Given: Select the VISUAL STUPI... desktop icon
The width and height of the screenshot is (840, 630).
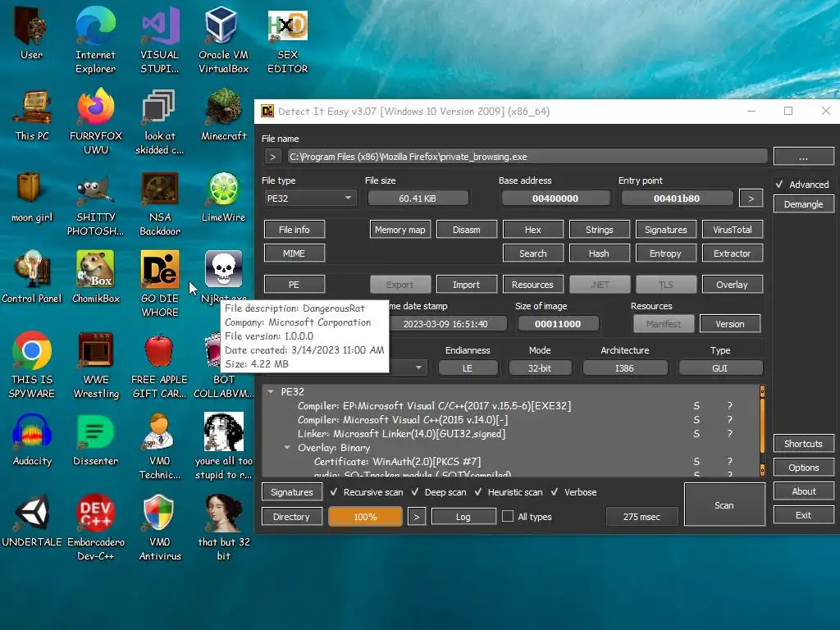Looking at the screenshot, I should pos(160,40).
